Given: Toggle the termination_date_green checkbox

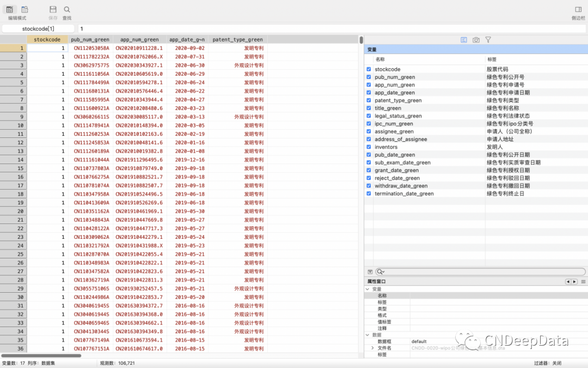Looking at the screenshot, I should pos(369,194).
